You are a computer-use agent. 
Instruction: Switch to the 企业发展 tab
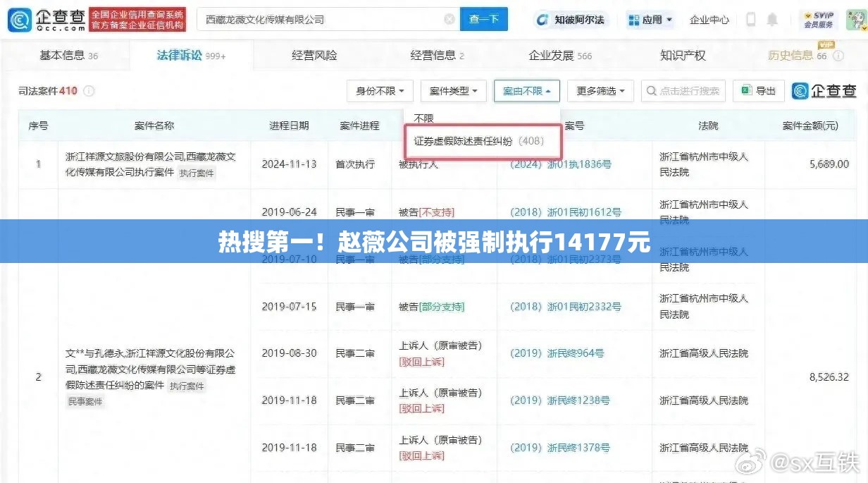point(560,55)
